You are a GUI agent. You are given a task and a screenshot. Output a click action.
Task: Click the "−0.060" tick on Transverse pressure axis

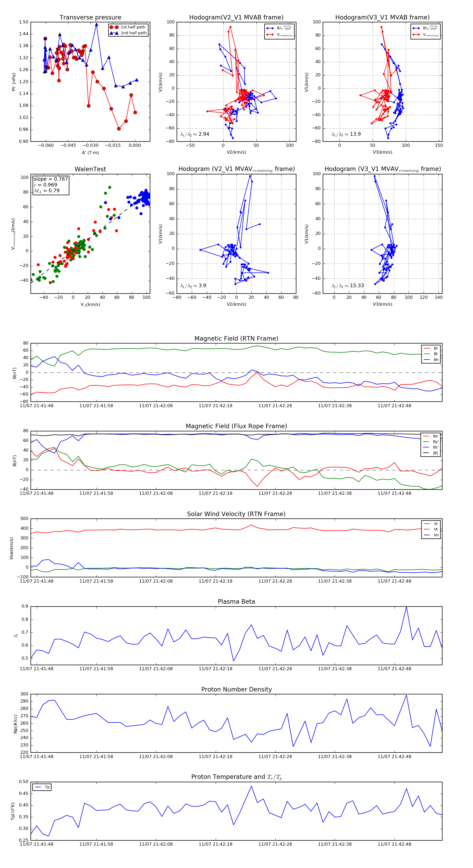45,145
